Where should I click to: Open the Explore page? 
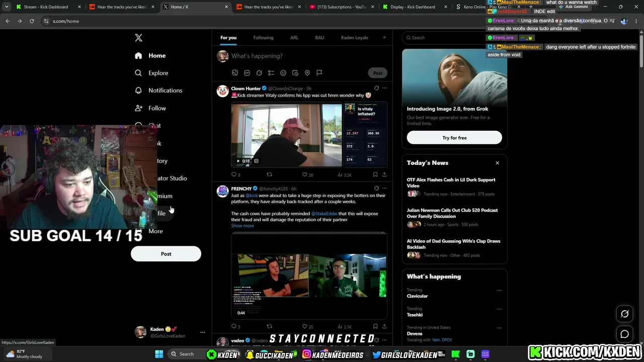coord(151,73)
